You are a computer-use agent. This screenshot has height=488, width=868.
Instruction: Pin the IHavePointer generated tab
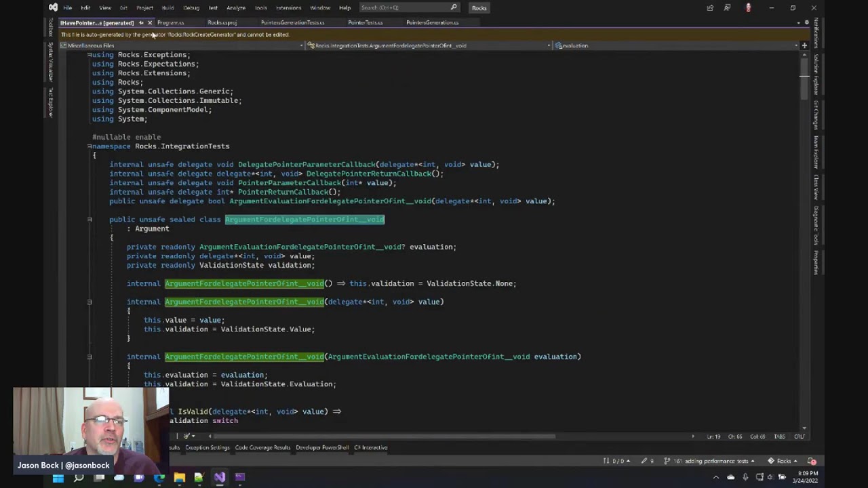[x=141, y=23]
